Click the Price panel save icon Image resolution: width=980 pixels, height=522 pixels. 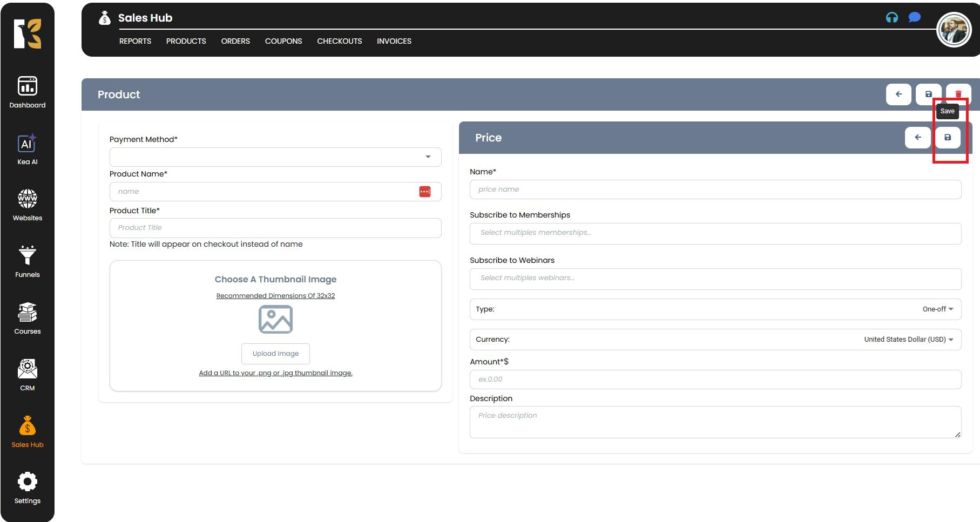pyautogui.click(x=948, y=138)
